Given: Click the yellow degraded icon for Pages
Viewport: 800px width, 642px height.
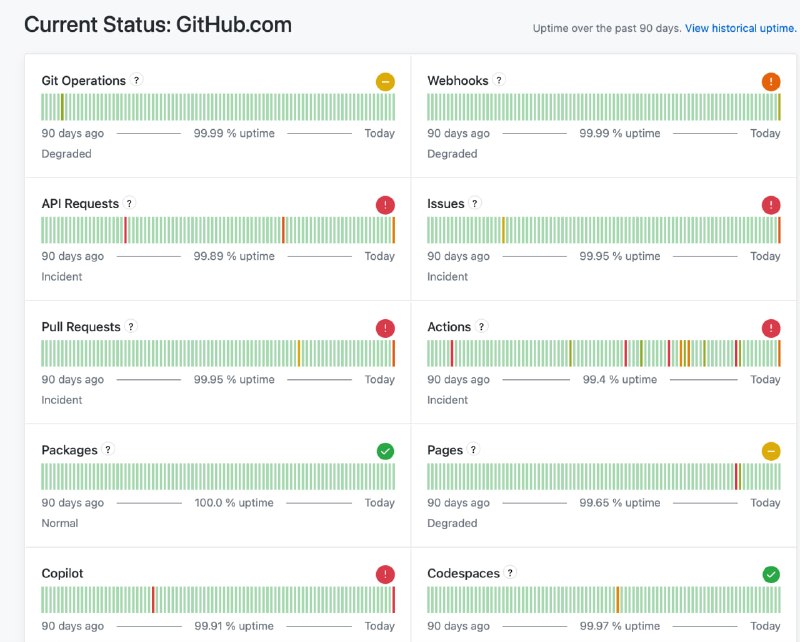Looking at the screenshot, I should click(771, 451).
